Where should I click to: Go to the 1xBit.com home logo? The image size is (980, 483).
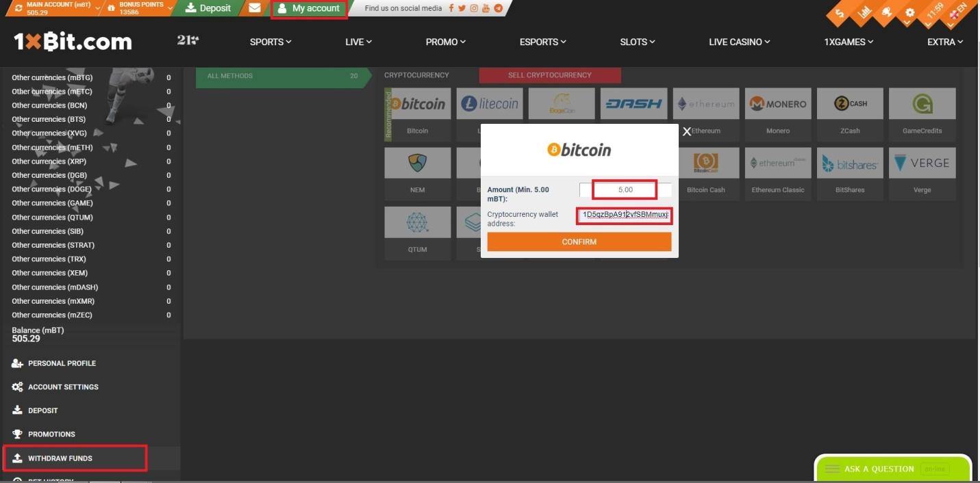click(73, 42)
